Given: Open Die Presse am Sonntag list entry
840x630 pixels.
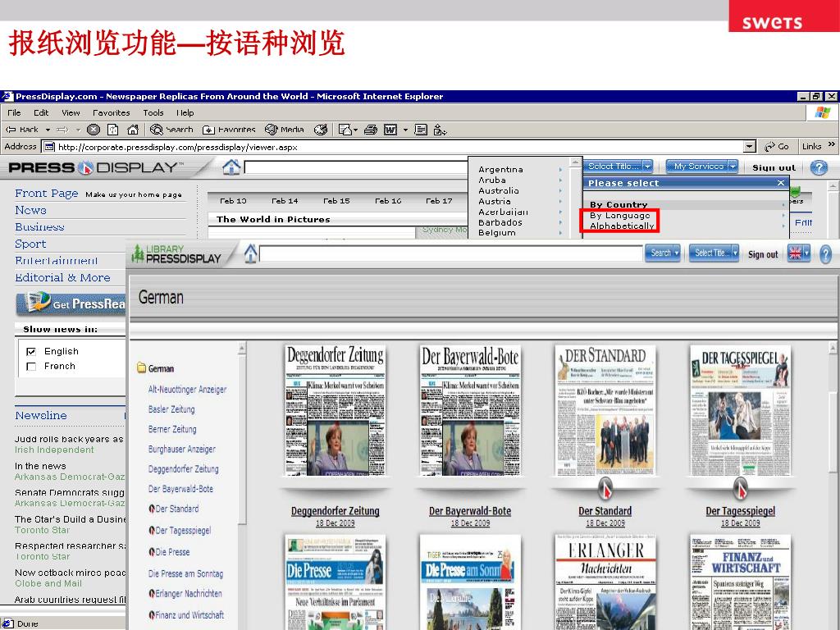Looking at the screenshot, I should coord(185,573).
